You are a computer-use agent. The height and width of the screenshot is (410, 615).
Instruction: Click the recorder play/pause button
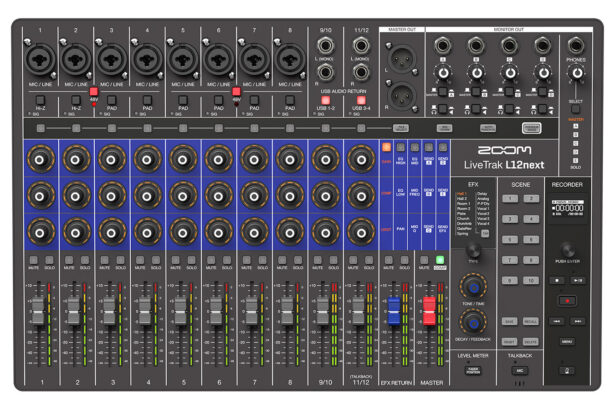(578, 280)
